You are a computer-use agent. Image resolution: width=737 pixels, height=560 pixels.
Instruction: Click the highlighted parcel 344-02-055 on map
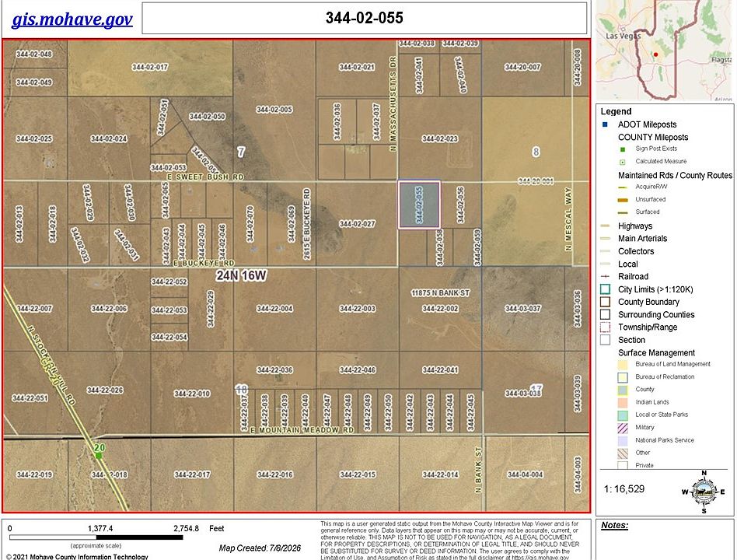[419, 205]
